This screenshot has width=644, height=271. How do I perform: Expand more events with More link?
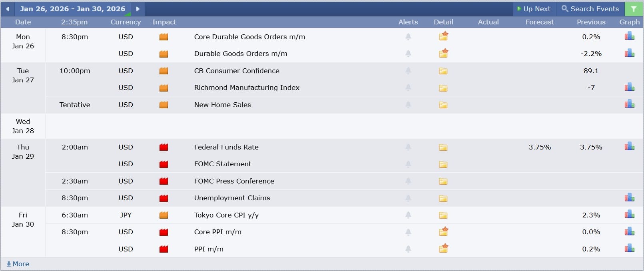pyautogui.click(x=18, y=264)
